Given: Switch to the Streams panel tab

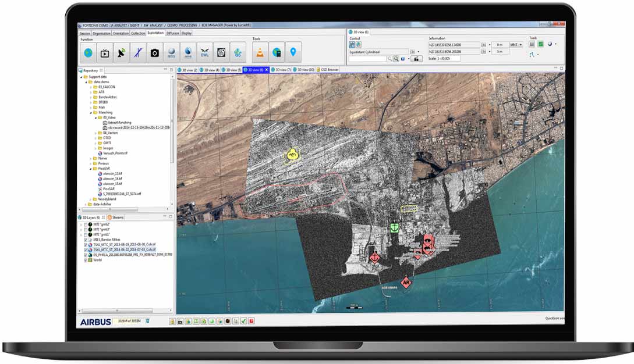Looking at the screenshot, I should pyautogui.click(x=117, y=217).
